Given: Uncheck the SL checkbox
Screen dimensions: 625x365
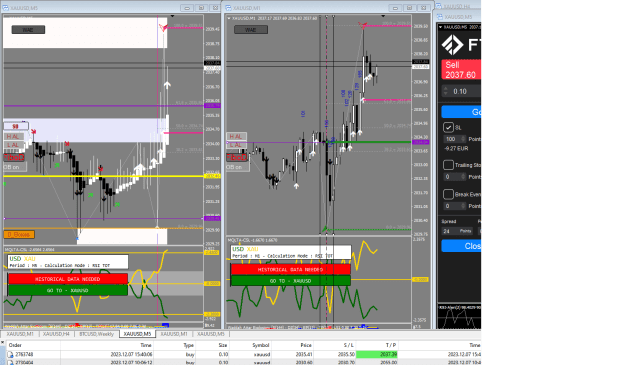Looking at the screenshot, I should coord(448,128).
